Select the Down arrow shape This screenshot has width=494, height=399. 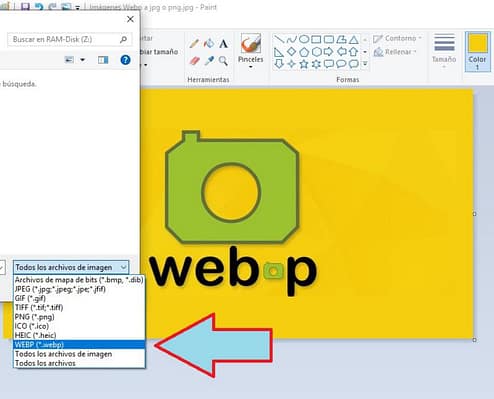tap(279, 64)
